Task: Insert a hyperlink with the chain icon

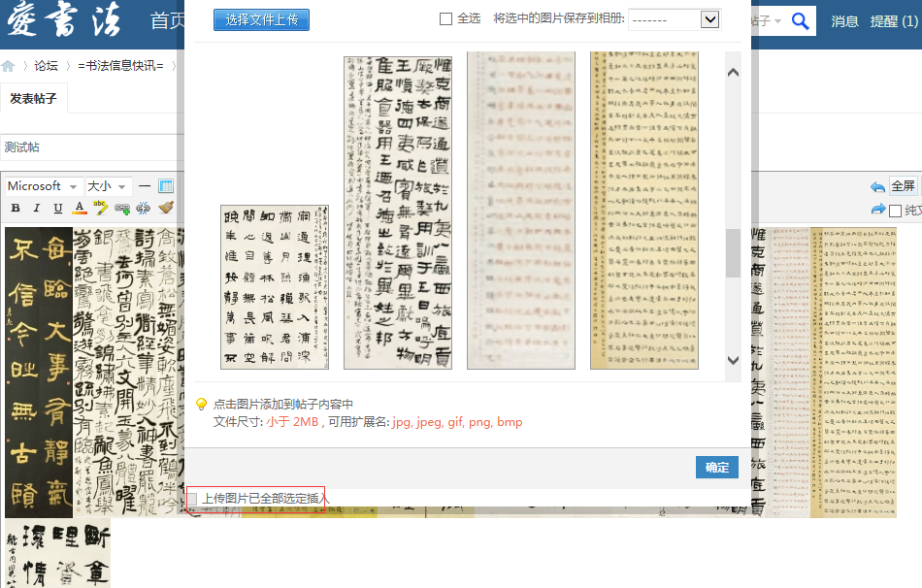Action: (122, 208)
